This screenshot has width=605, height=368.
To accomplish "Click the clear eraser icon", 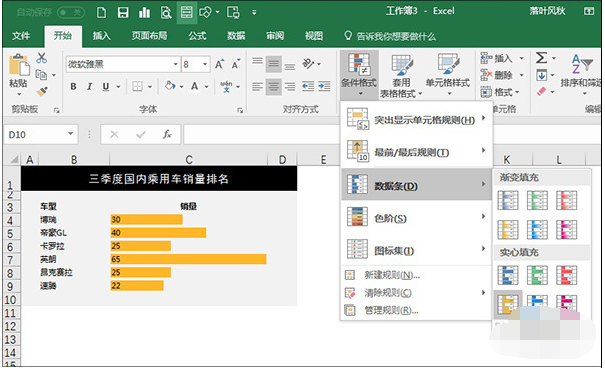I will (541, 92).
